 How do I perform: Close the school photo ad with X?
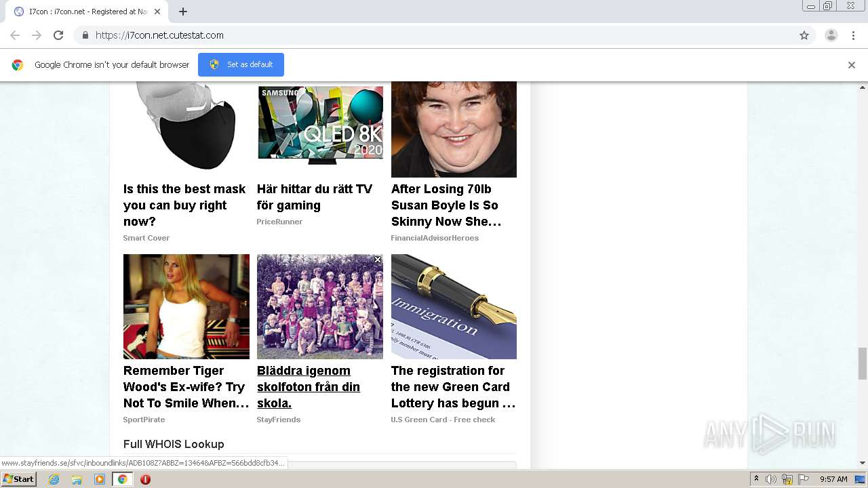click(378, 260)
